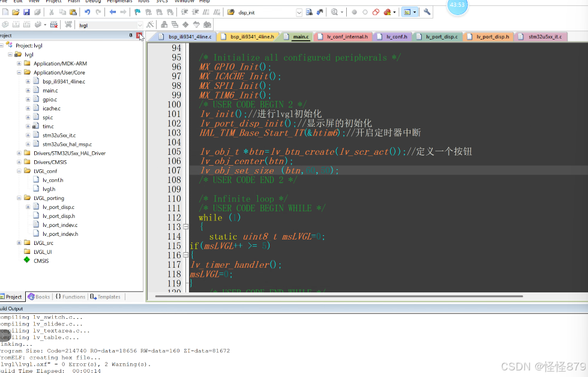The image size is (588, 377).
Task: Expand the main.c tree node
Action: 28,91
